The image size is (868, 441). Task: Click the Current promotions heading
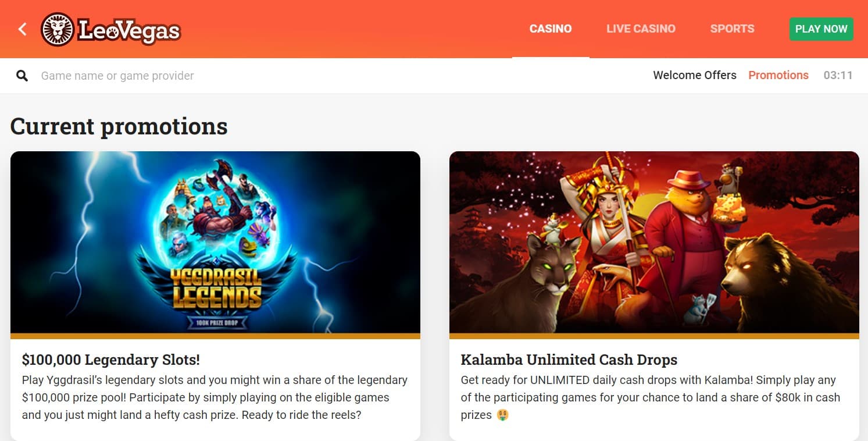[119, 126]
